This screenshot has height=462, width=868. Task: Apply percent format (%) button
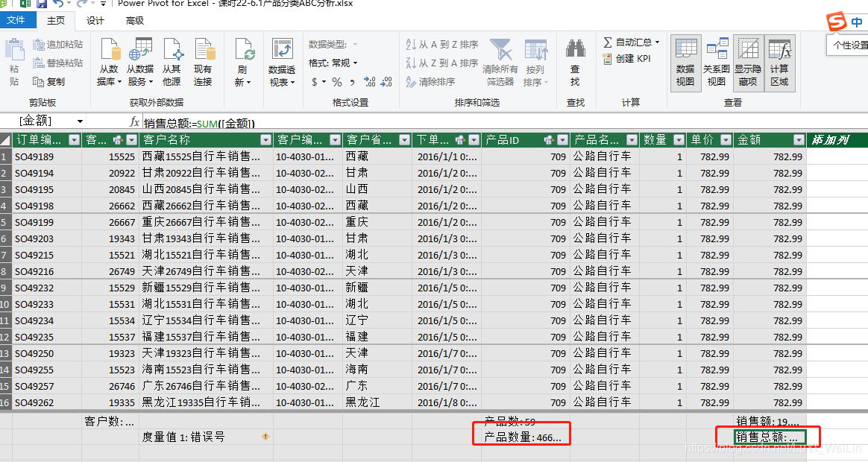pos(336,82)
